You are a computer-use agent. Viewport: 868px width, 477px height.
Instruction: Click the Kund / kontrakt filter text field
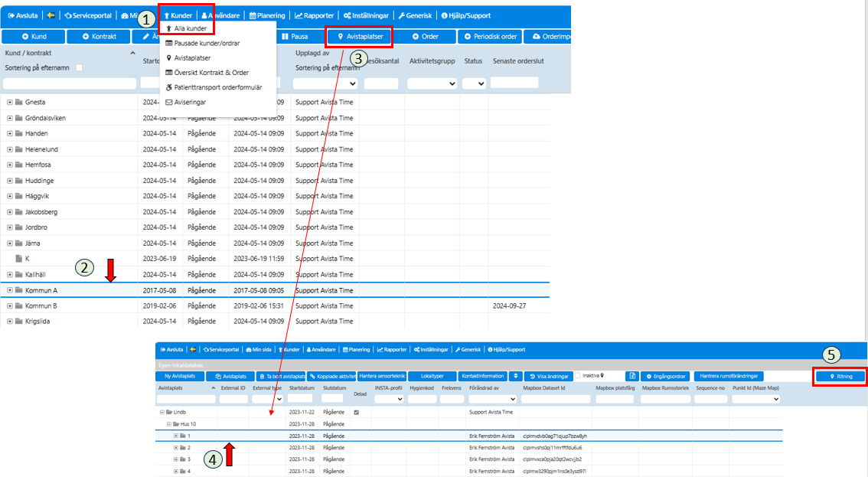[x=69, y=83]
